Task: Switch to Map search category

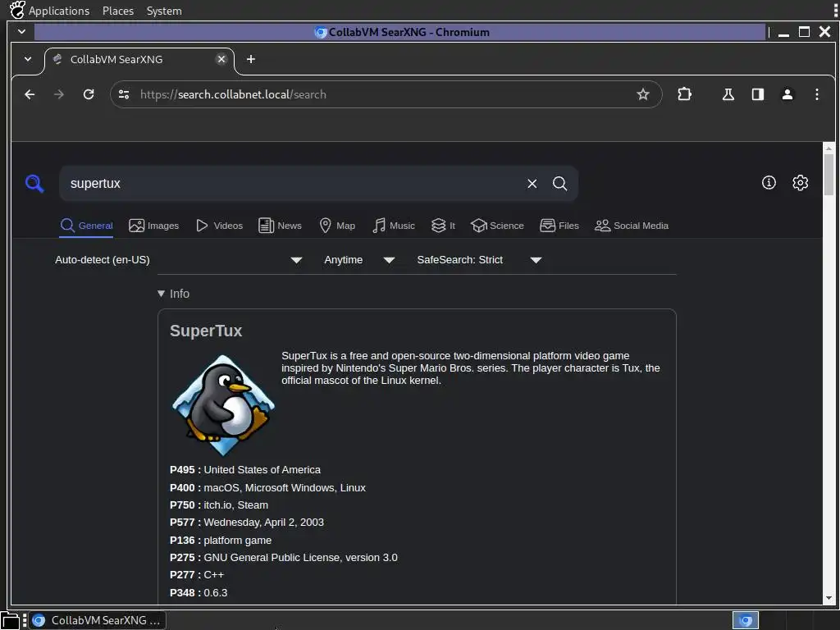Action: coord(337,226)
